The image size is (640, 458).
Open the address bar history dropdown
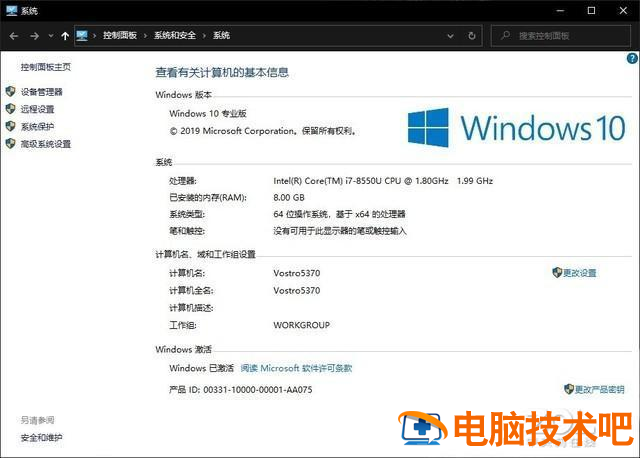click(450, 36)
